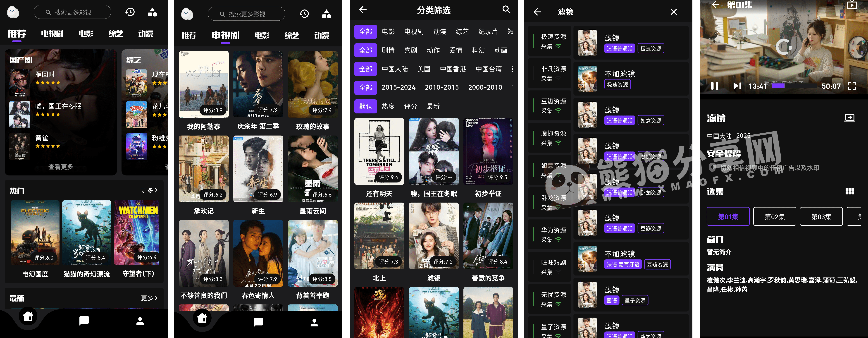Viewport: 868px width, 338px height.
Task: Switch to 电影 tab on first screen
Action: coord(86,34)
